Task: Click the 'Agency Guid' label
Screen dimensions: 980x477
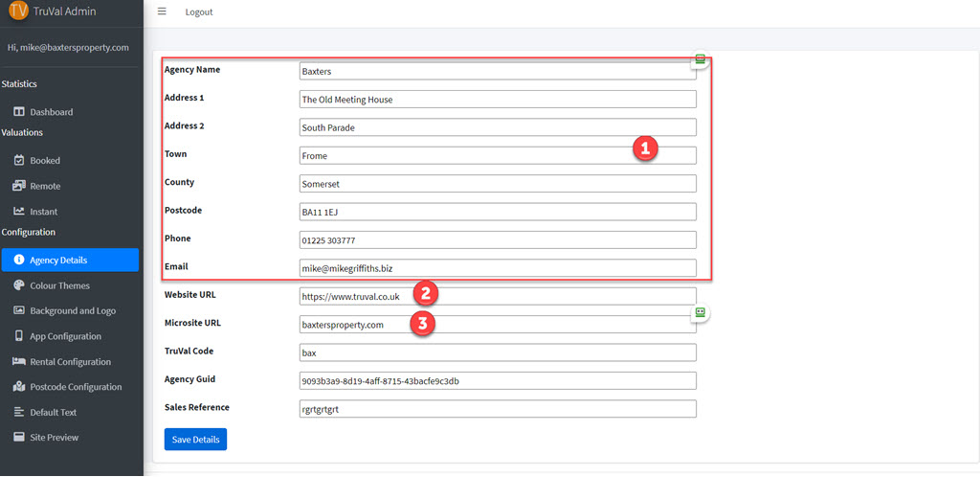Action: pyautogui.click(x=190, y=379)
